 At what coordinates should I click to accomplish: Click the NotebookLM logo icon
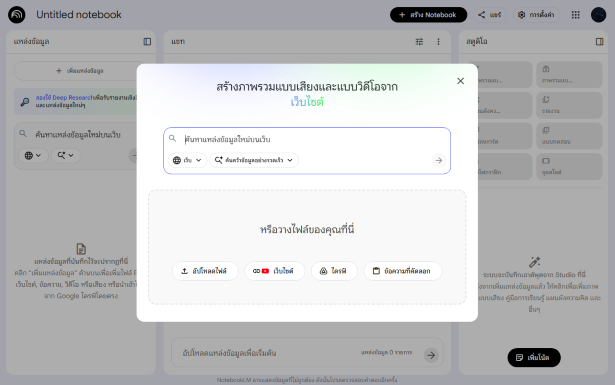(x=16, y=15)
